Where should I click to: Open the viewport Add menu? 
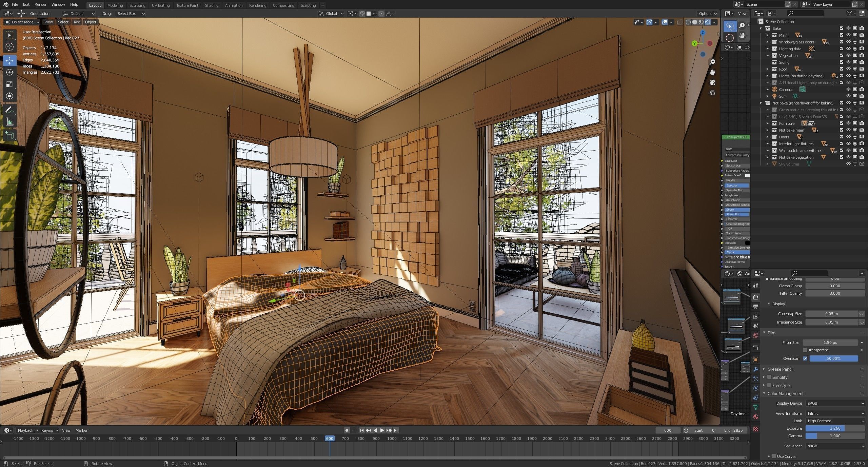tap(77, 22)
